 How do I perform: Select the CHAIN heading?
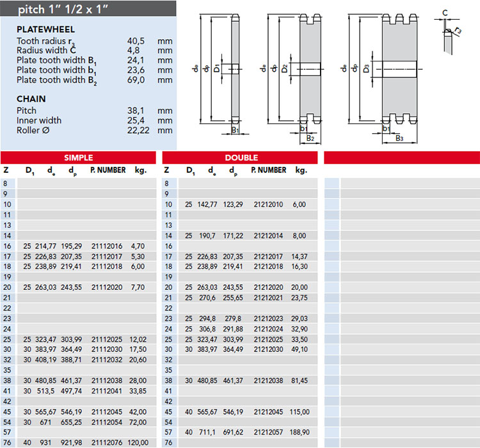[x=31, y=99]
